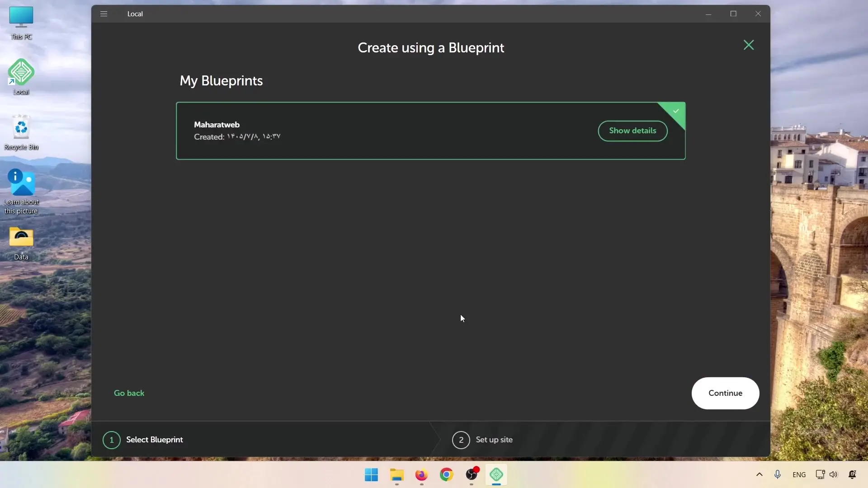Switch the ENG input language
868x488 pixels.
[799, 474]
